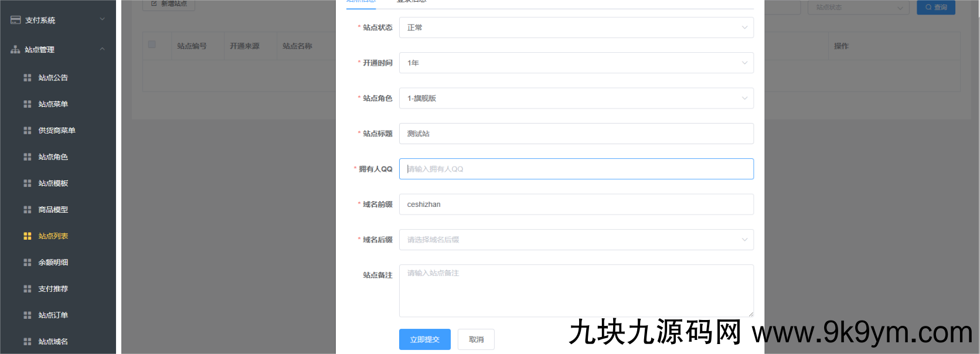Collapse the 站点管理 sidebar section chevron
Image resolution: width=980 pixels, height=354 pixels.
click(103, 49)
